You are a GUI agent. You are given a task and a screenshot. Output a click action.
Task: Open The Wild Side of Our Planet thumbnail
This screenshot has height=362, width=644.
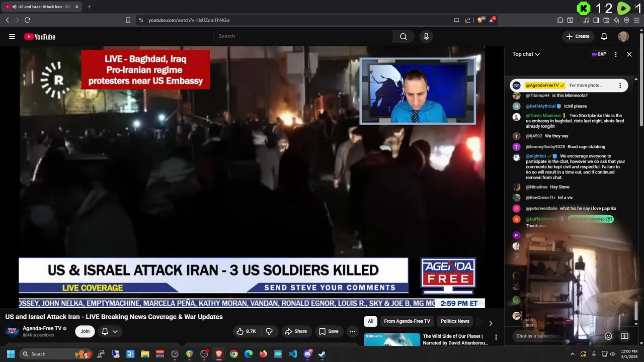click(x=392, y=339)
